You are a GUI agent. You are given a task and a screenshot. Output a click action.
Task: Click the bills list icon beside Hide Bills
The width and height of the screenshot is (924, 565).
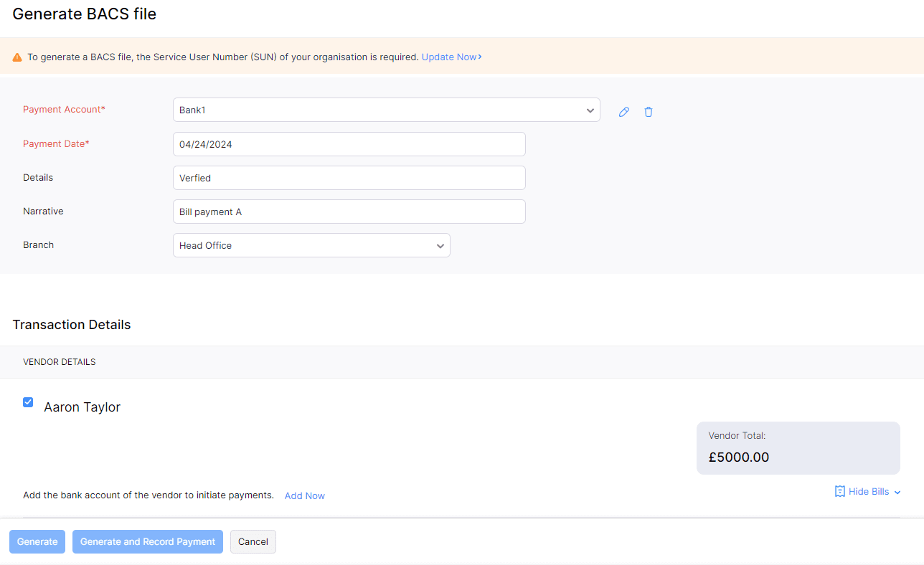[x=839, y=491]
